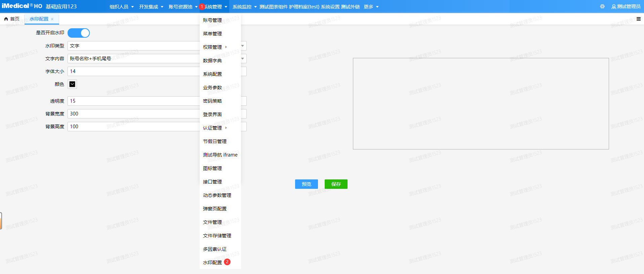Viewport: 644px width, 274px height.
Task: Click the green 保存 button
Action: pyautogui.click(x=336, y=184)
